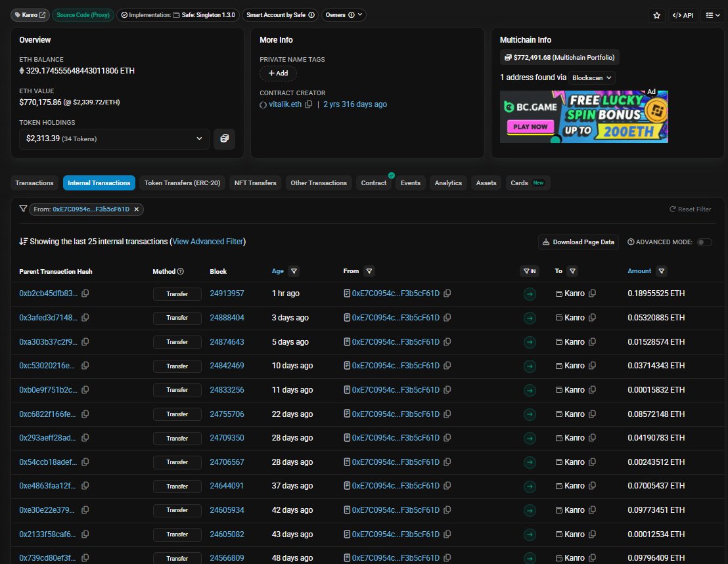728x564 pixels.
Task: Click the filter funnel icon beside From chip
Action: (23, 209)
